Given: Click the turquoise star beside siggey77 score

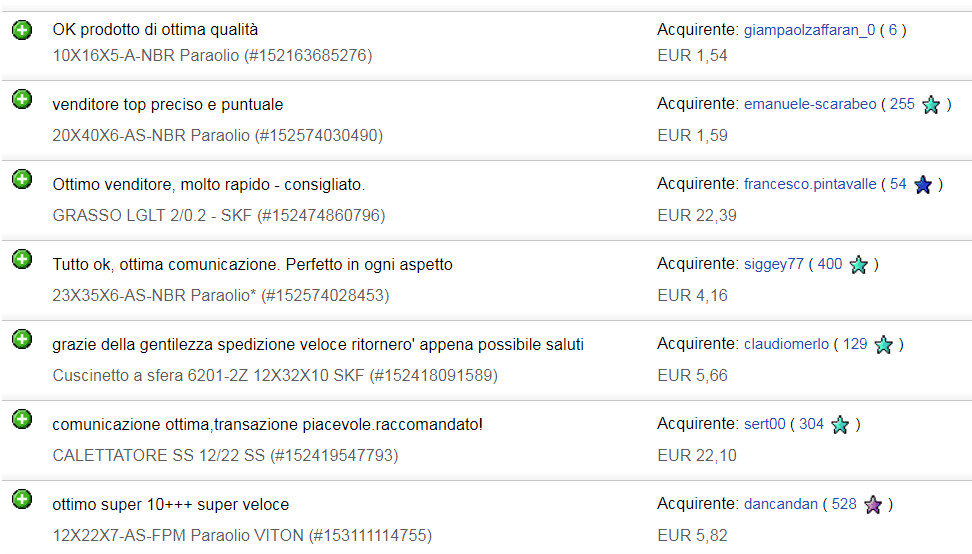Looking at the screenshot, I should pos(859,265).
